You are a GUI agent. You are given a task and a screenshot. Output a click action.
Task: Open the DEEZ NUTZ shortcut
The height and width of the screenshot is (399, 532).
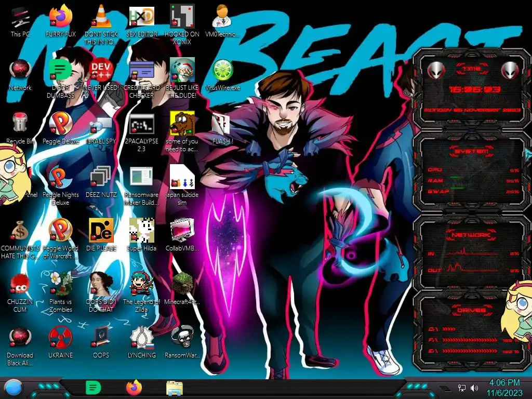click(101, 182)
